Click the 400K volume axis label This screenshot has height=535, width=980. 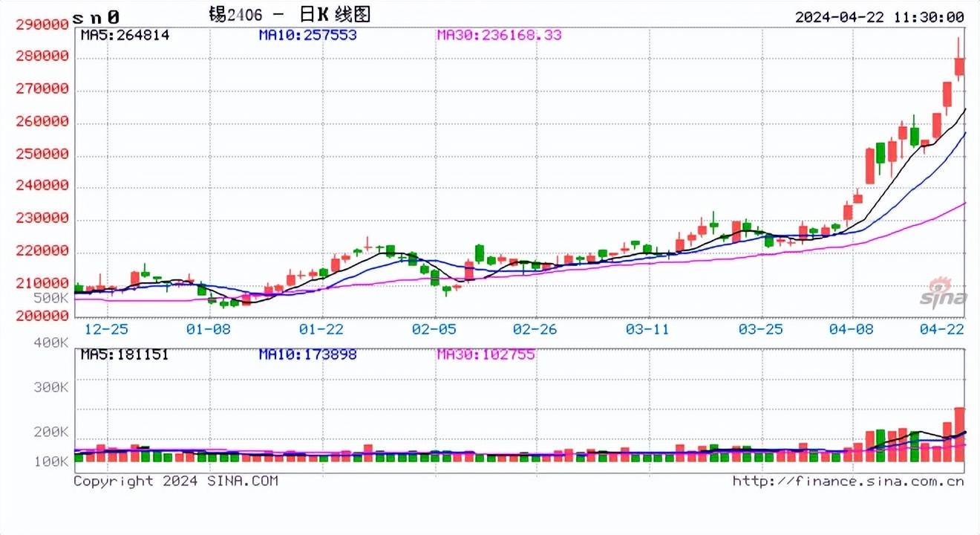tap(52, 343)
